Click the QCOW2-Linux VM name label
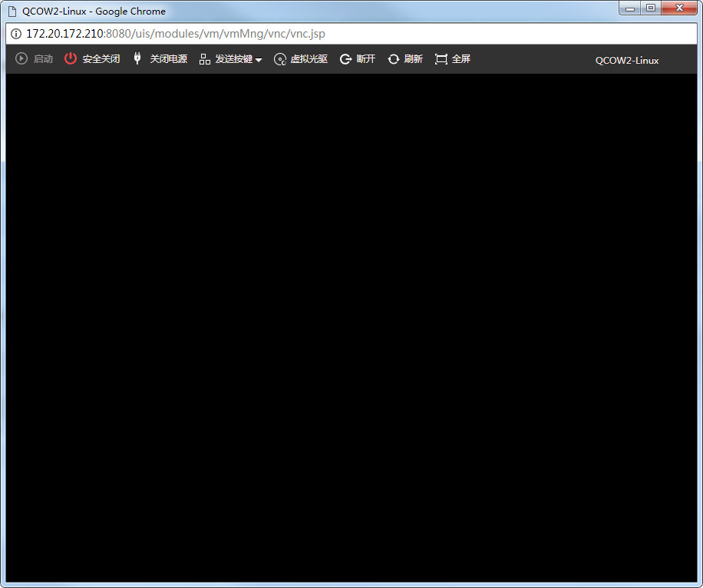Image resolution: width=703 pixels, height=588 pixels. click(627, 61)
